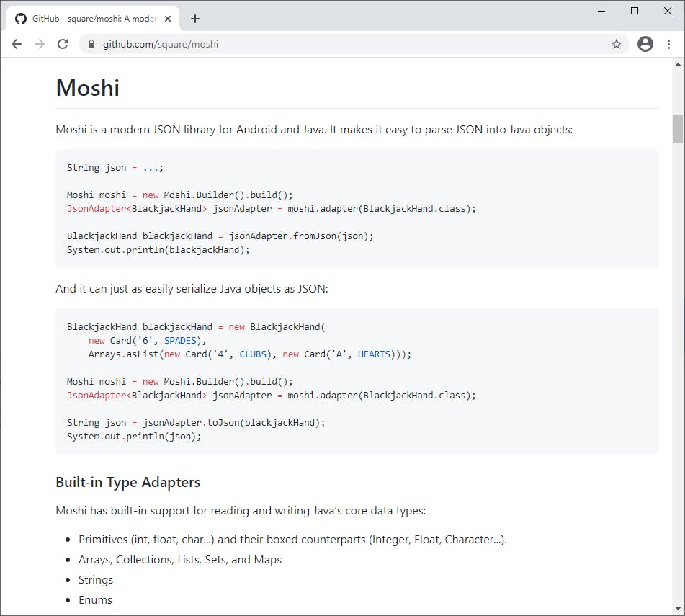685x616 pixels.
Task: Click the Enums list item
Action: click(x=96, y=599)
